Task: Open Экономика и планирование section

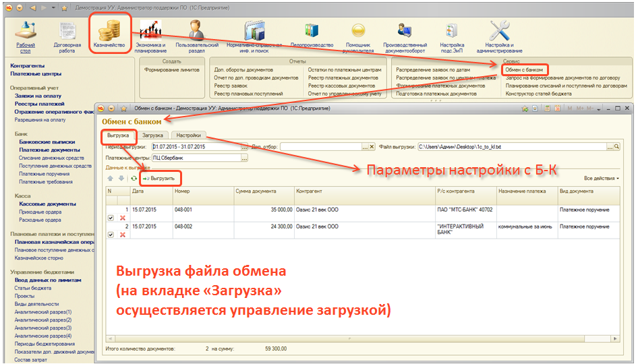Action: (151, 34)
